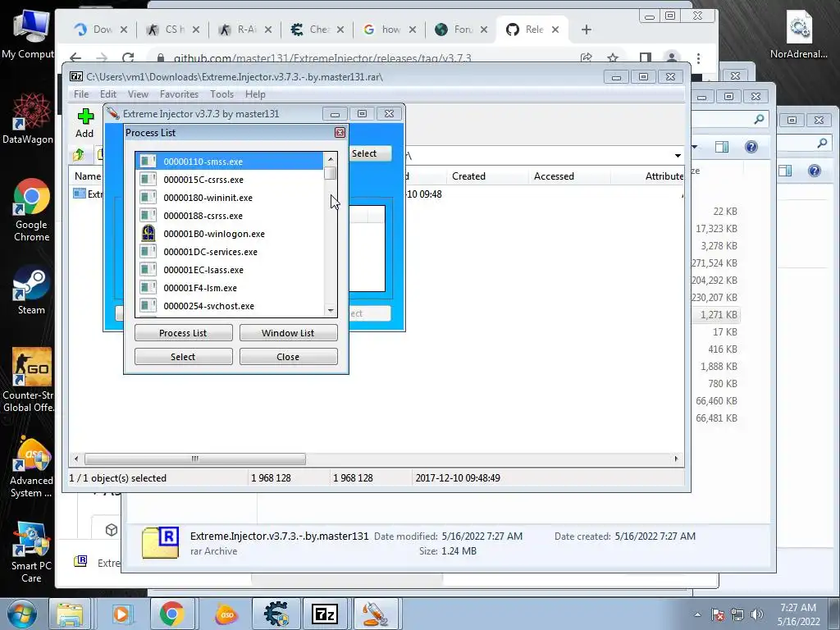Switch to Window List view
The image size is (840, 630).
click(288, 333)
